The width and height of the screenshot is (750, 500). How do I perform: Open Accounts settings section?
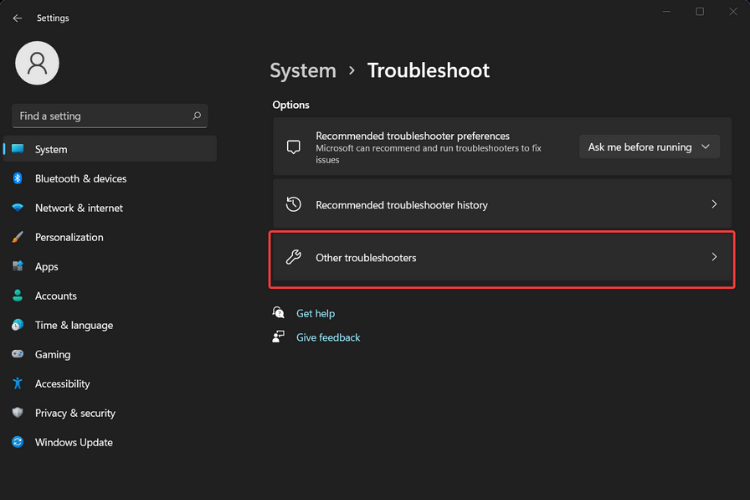pos(56,296)
